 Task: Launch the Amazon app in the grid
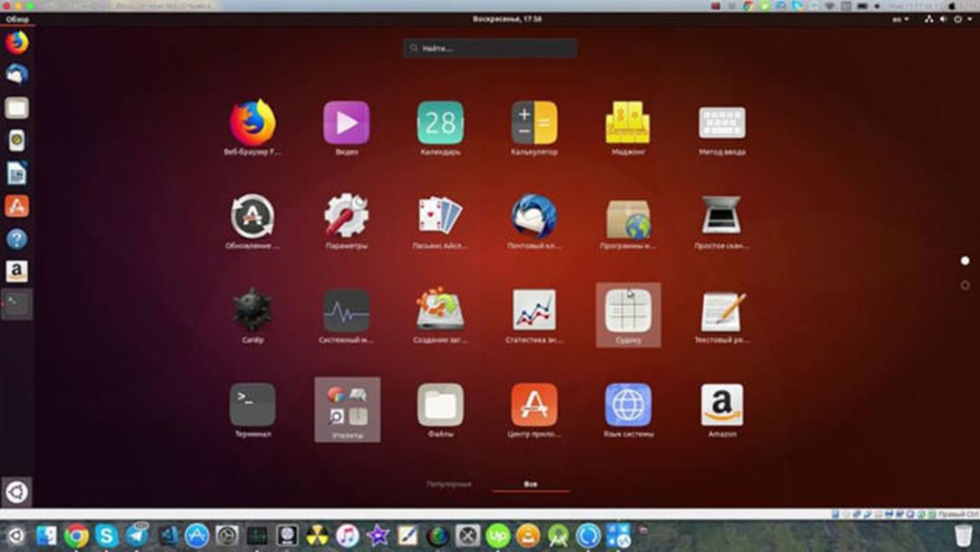click(722, 404)
